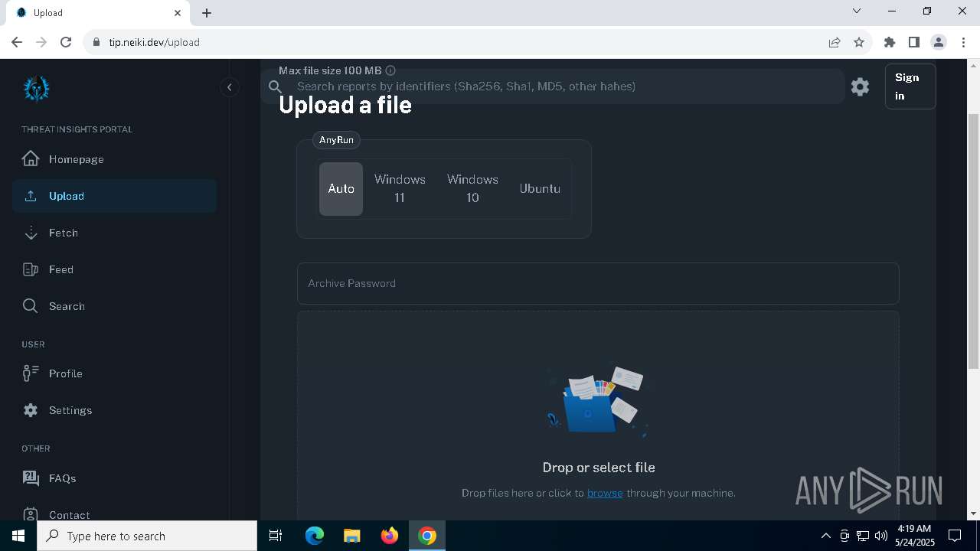Open the notification center
This screenshot has width=980, height=551.
coord(955,536)
